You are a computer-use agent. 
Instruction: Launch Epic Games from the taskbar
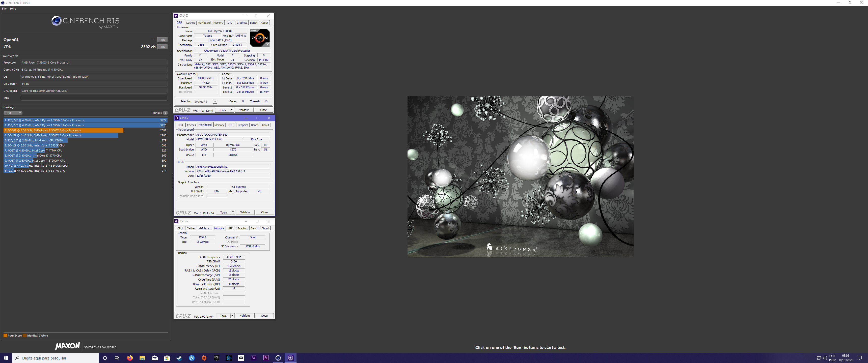216,358
